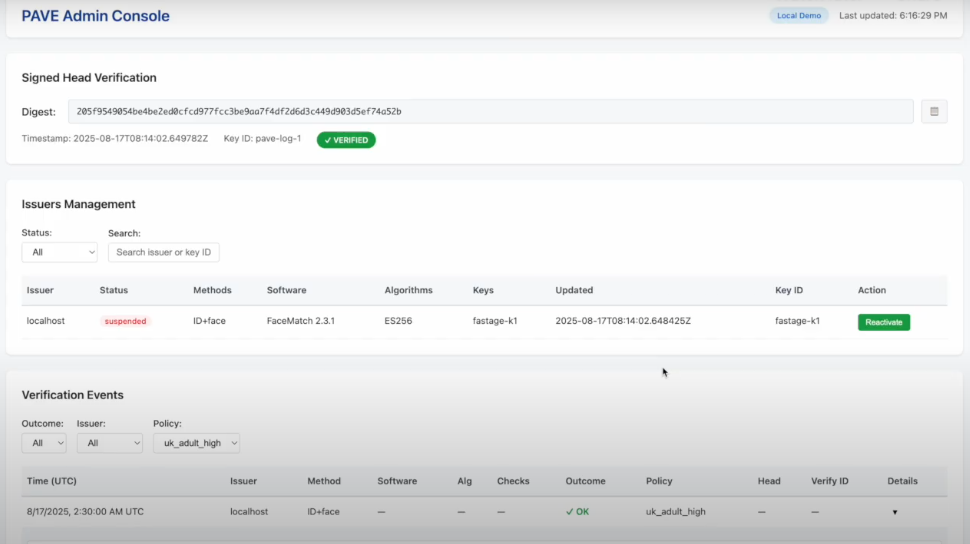Viewport: 970px width, 544px height.
Task: Focus the Search issuer or key ID field
Action: 164,252
